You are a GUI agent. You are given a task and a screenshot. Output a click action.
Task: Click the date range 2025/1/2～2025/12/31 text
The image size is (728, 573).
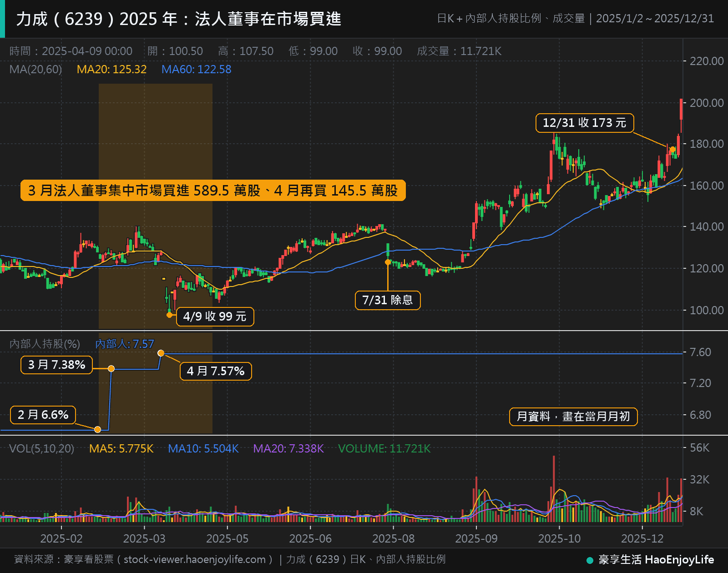point(655,19)
